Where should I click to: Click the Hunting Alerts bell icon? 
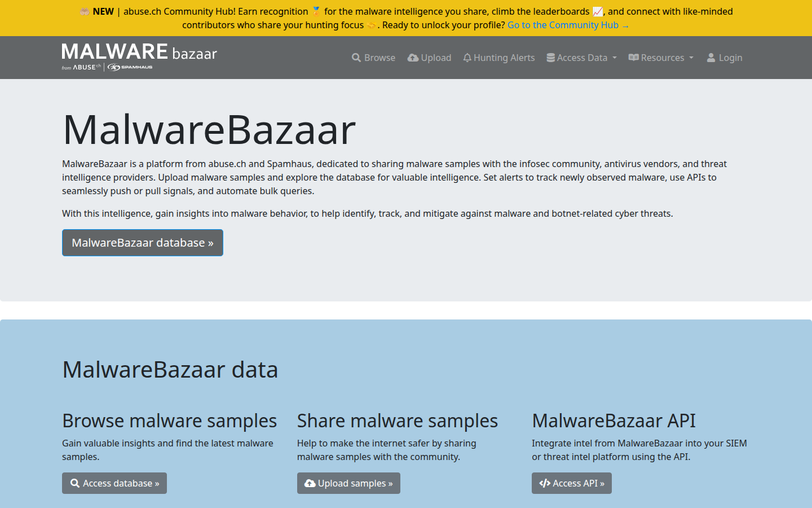tap(467, 58)
